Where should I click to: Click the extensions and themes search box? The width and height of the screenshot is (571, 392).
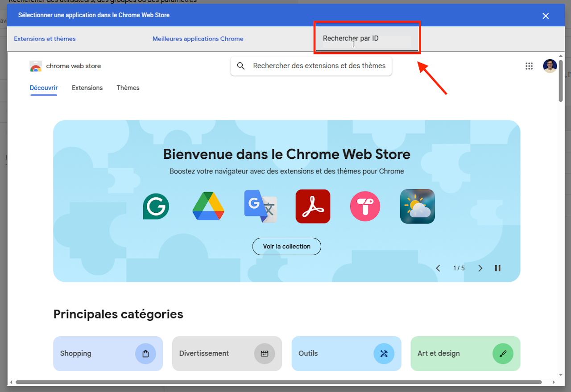311,66
